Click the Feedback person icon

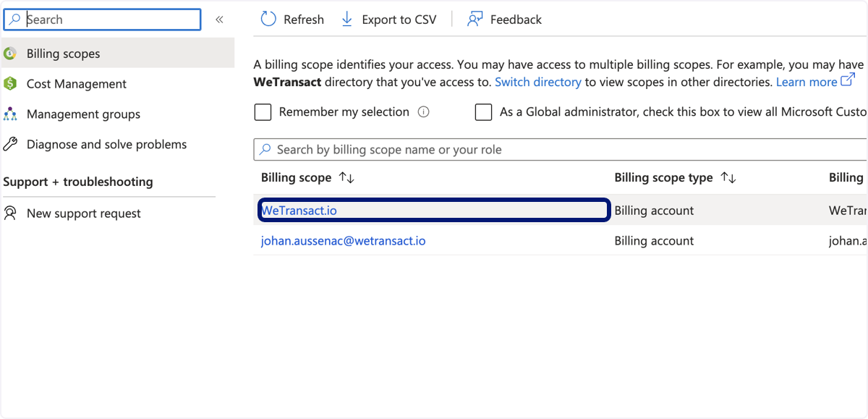click(475, 20)
